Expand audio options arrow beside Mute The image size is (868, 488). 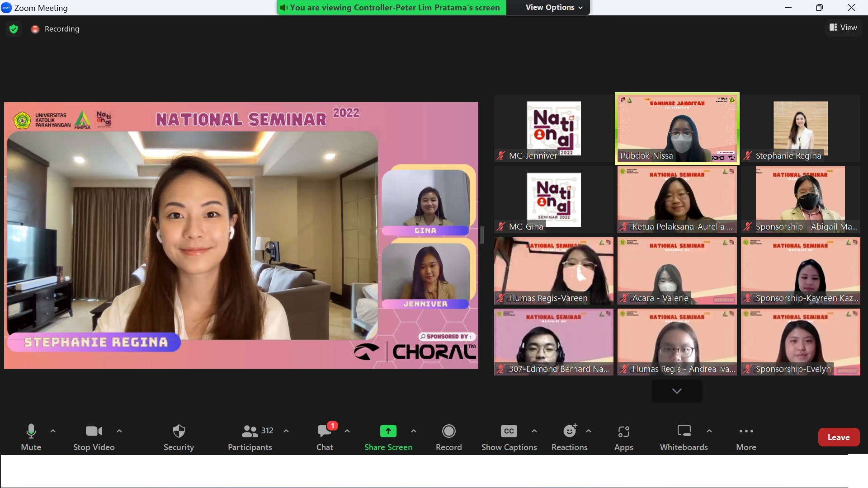(53, 431)
